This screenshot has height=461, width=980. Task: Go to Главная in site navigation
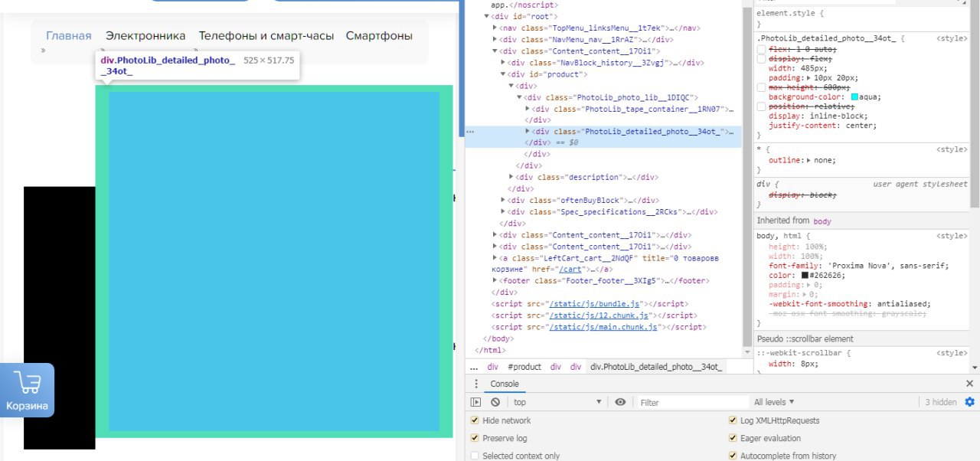click(x=69, y=35)
